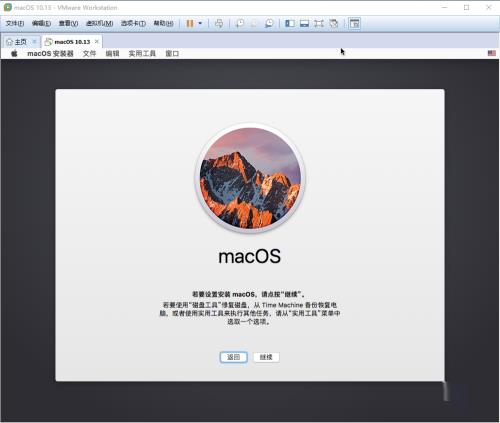Close the VMware Workstation window
The image size is (500, 423).
click(489, 7)
